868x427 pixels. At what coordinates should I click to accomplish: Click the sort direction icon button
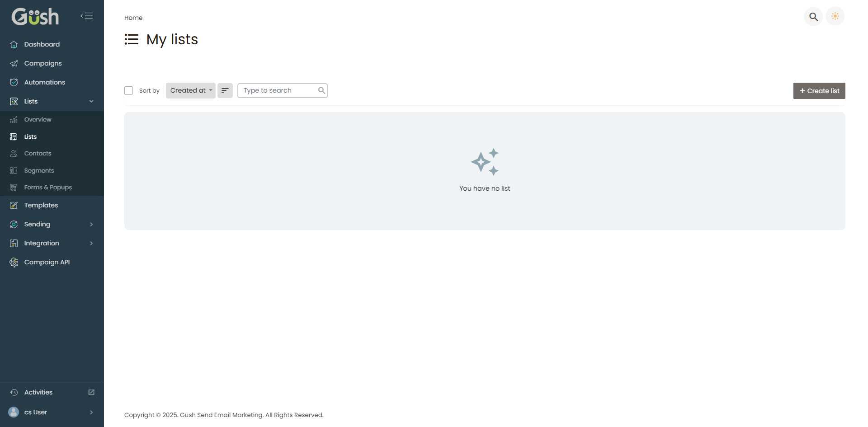click(225, 90)
